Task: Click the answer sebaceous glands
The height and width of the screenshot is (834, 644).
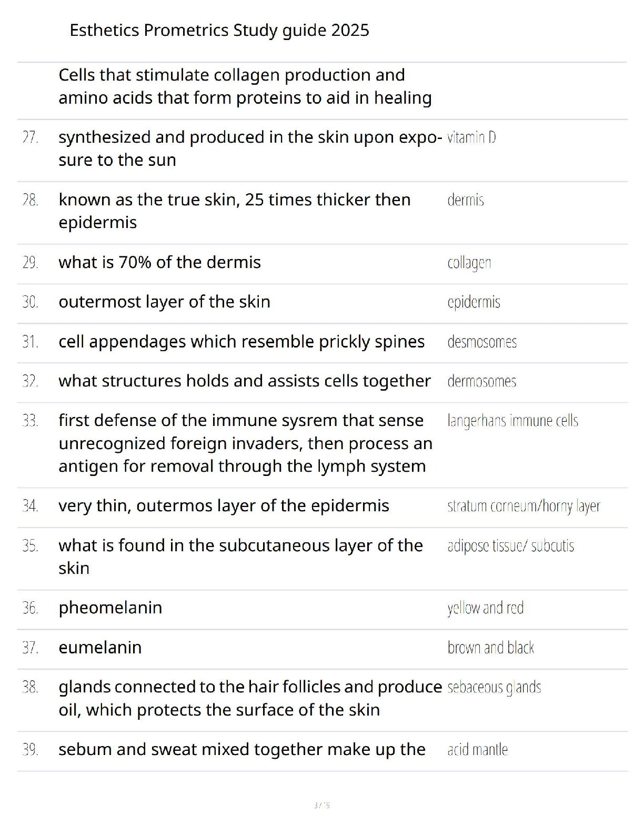Action: pos(494,688)
